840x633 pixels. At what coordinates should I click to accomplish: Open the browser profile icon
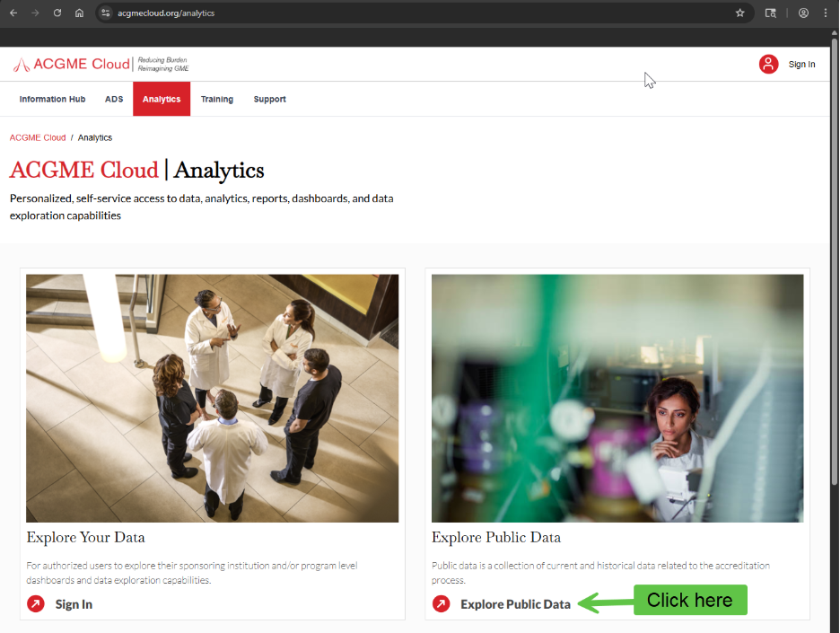[x=803, y=13]
